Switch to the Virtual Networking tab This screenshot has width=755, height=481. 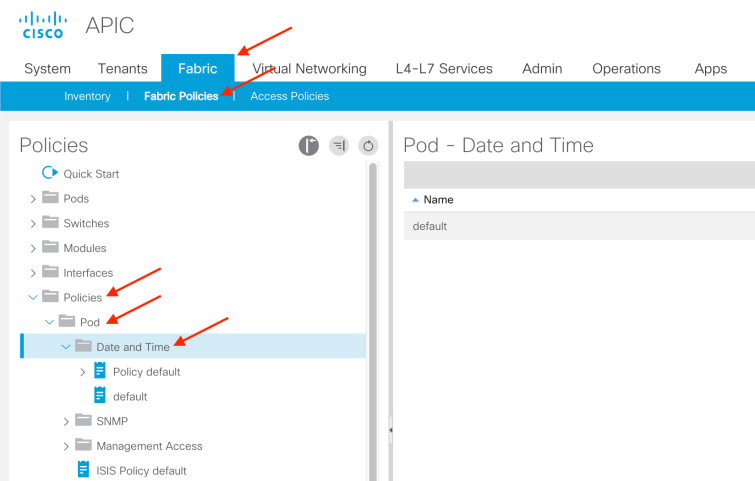[309, 69]
